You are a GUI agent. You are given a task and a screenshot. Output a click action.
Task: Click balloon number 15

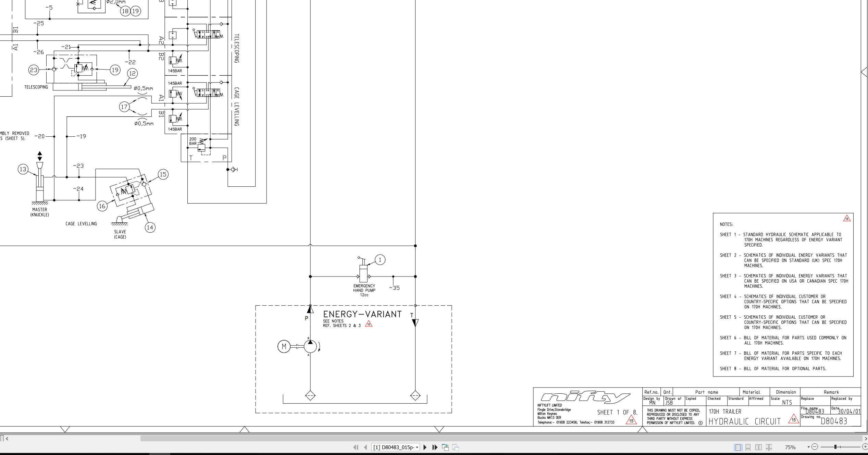(x=163, y=174)
